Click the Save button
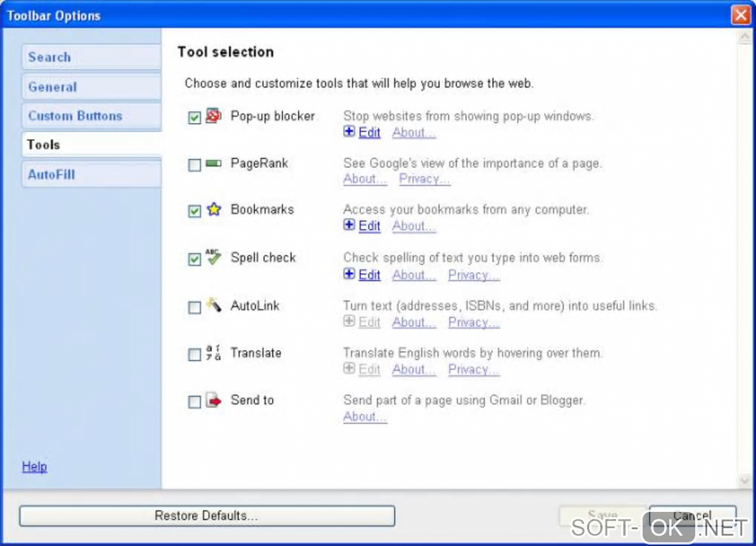 click(603, 516)
